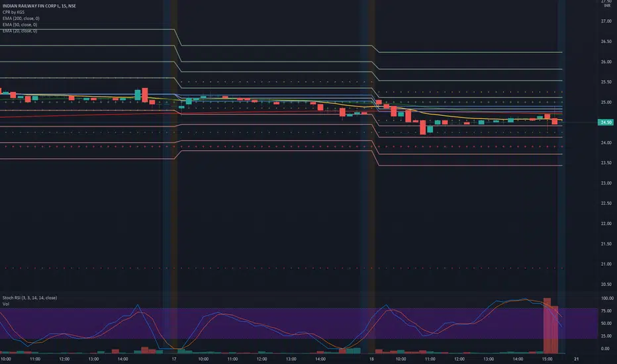
Task: Click the 26.00 price axis label
Action: click(606, 62)
